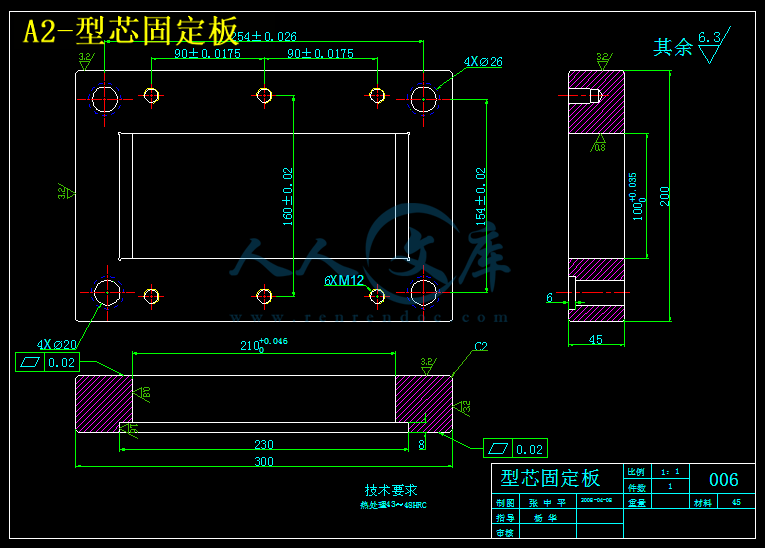
Task: Click the 230 dimension text
Action: tap(264, 445)
